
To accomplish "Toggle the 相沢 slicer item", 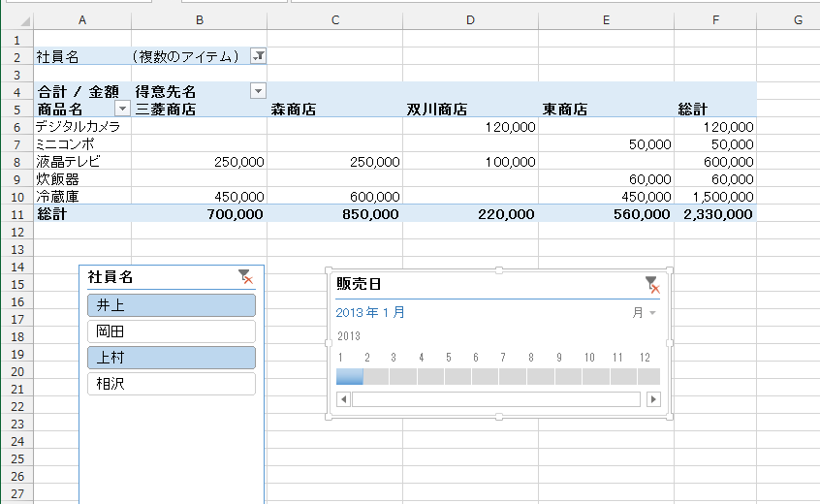I will (x=172, y=384).
